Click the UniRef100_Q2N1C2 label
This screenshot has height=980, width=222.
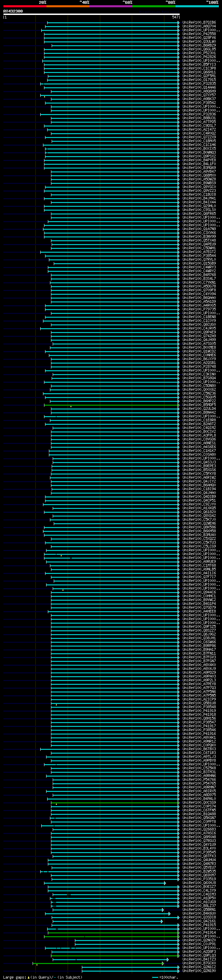point(199,967)
